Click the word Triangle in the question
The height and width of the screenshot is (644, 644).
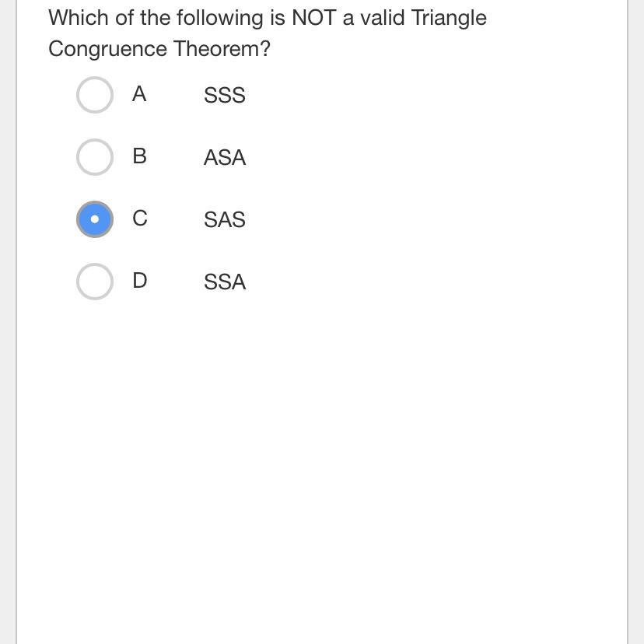click(449, 19)
